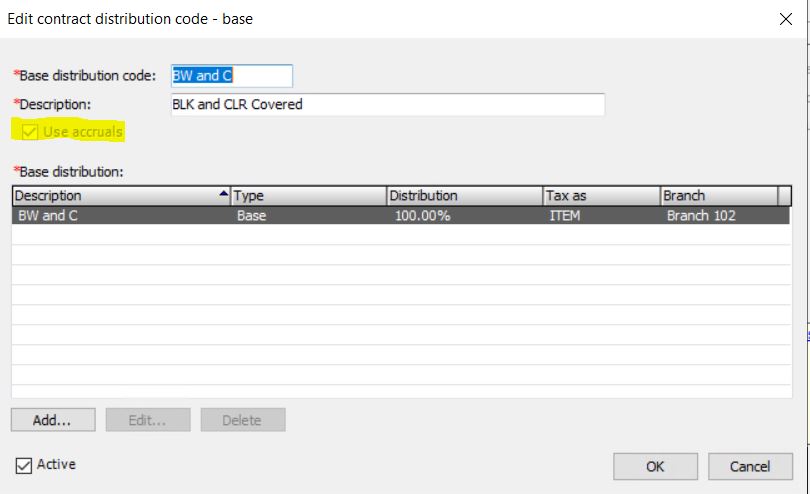Click the ITEM tax cell
This screenshot has width=810, height=494.
tap(564, 215)
